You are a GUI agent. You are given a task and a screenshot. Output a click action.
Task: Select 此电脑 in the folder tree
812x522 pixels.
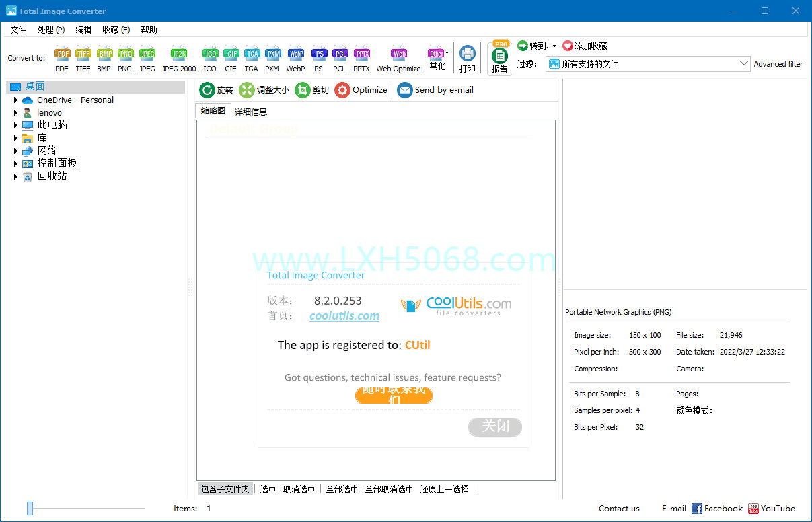pos(52,125)
